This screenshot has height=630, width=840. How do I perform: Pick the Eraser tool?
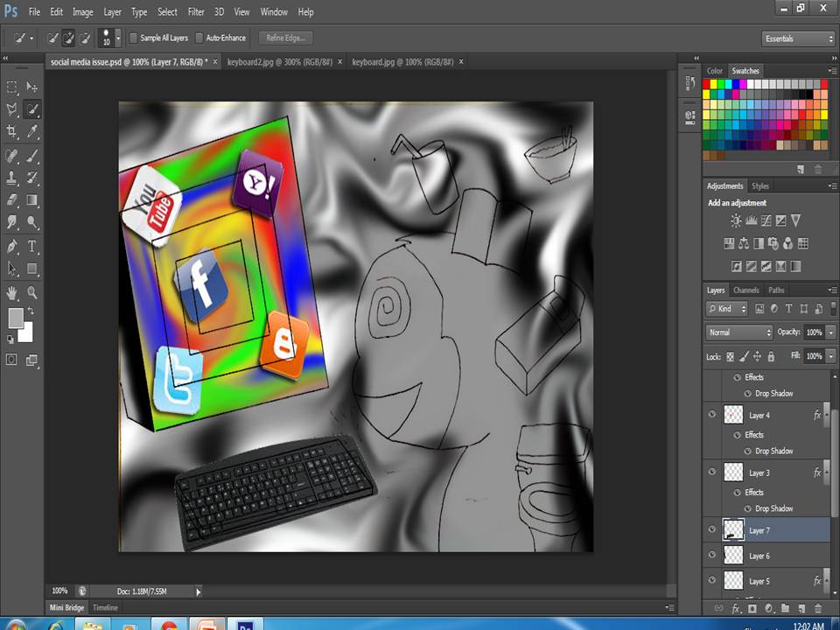click(11, 199)
